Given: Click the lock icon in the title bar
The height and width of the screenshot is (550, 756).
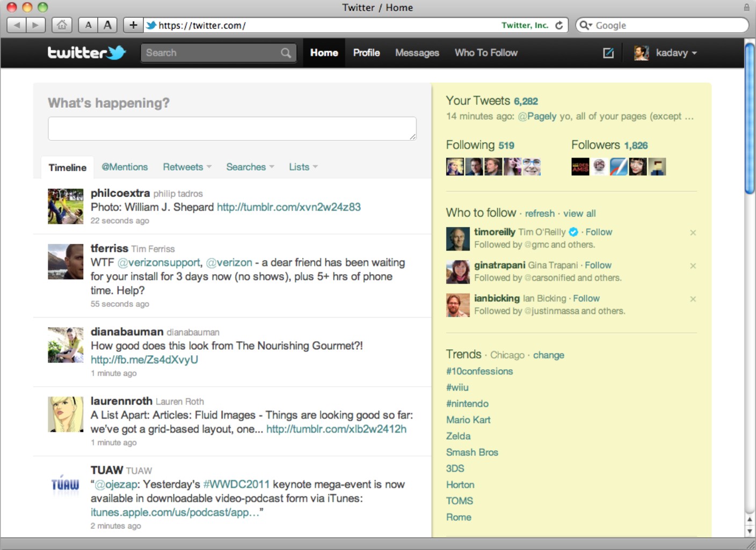Looking at the screenshot, I should pos(746,7).
